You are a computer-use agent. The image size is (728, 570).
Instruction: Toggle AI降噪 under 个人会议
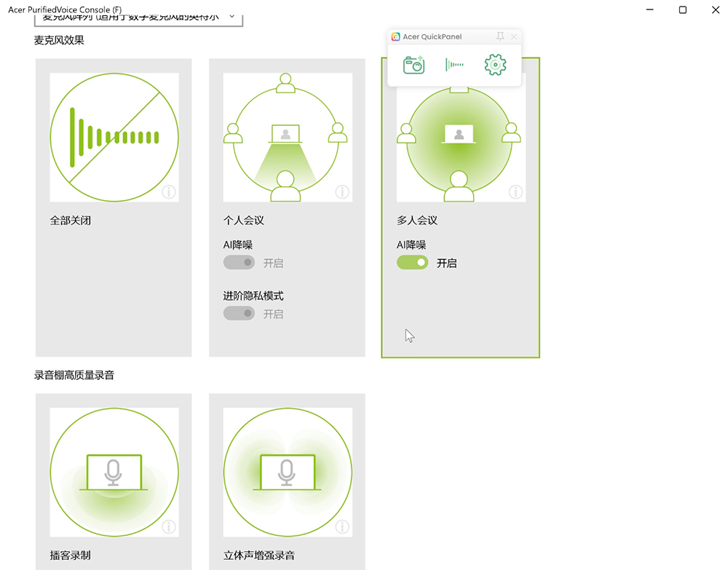239,263
